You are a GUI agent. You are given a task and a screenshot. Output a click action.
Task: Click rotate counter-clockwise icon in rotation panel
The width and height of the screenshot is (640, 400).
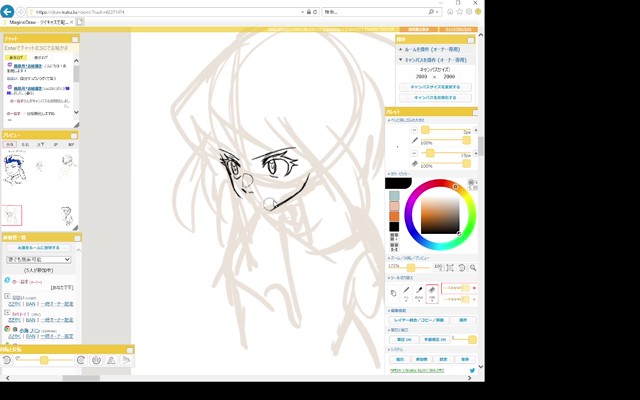[x=6, y=360]
